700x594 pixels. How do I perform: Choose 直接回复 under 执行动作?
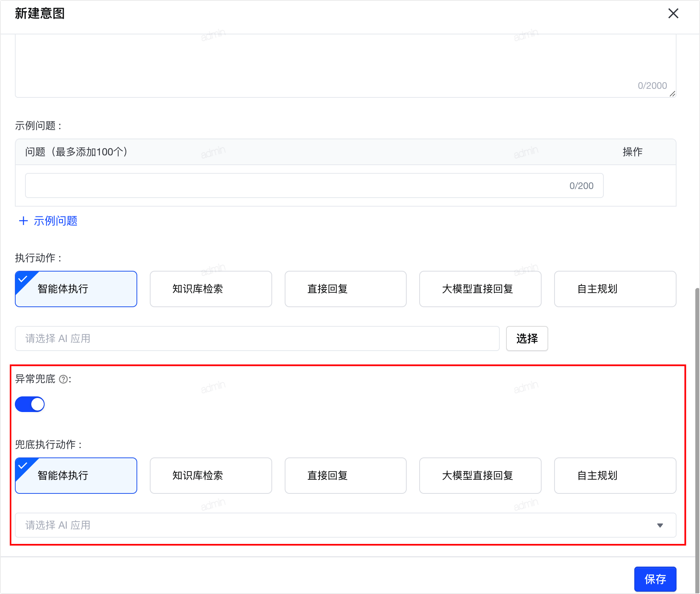click(x=346, y=289)
